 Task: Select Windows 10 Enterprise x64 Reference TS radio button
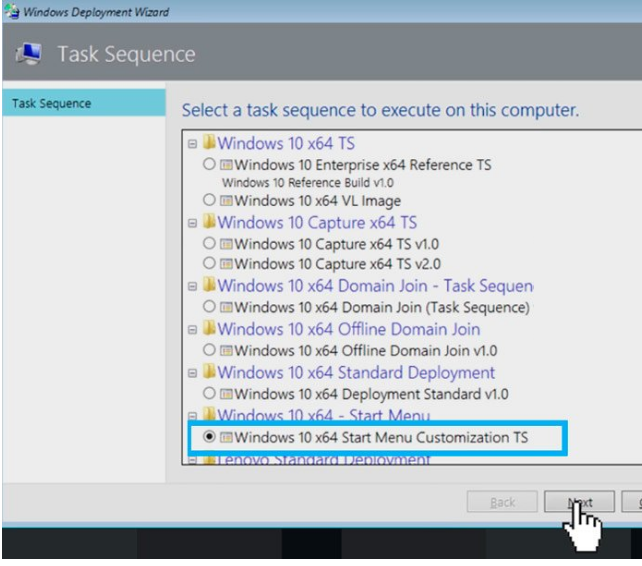(209, 164)
